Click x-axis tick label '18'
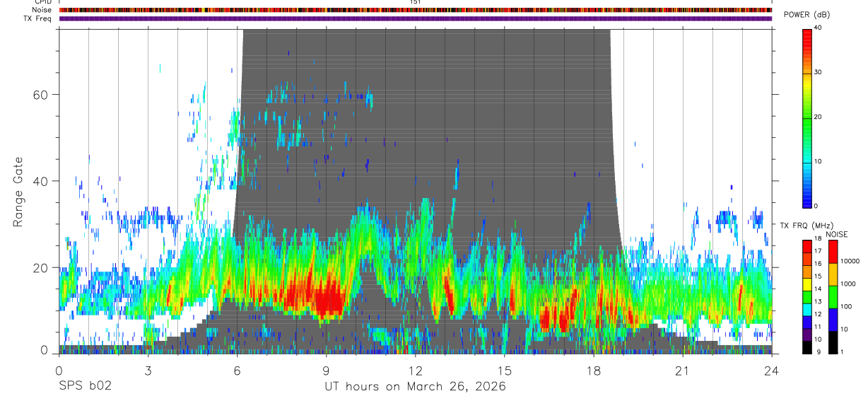 point(593,371)
